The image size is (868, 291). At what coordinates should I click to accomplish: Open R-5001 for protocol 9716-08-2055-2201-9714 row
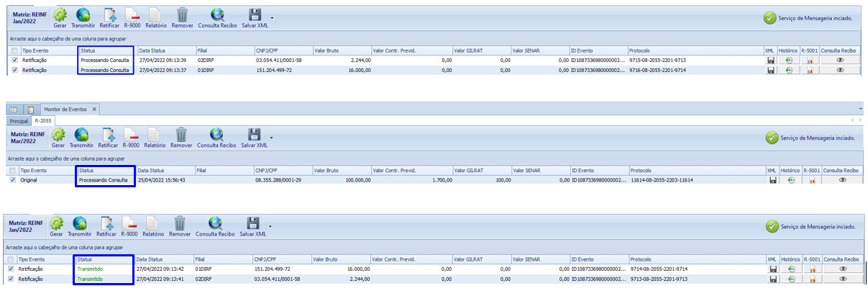pyautogui.click(x=810, y=70)
